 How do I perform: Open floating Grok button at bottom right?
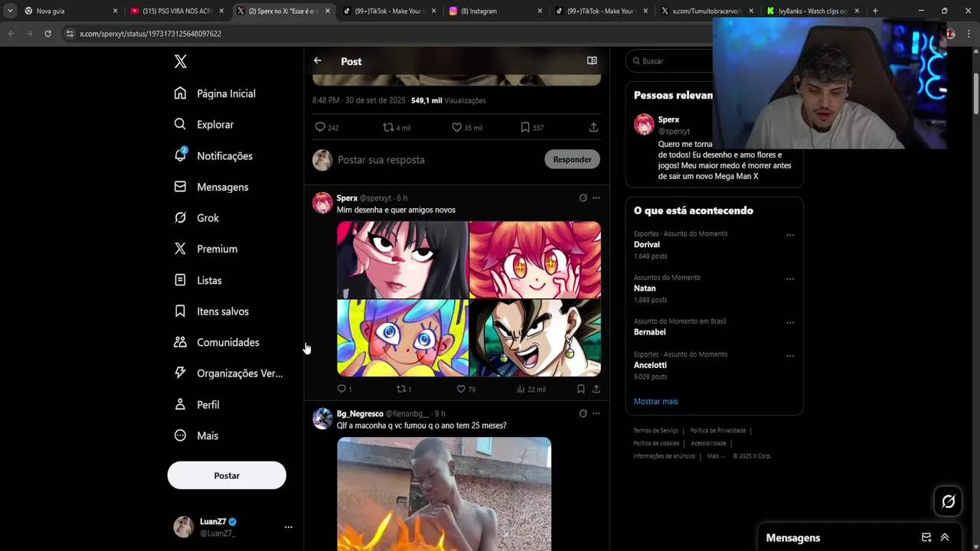point(948,501)
